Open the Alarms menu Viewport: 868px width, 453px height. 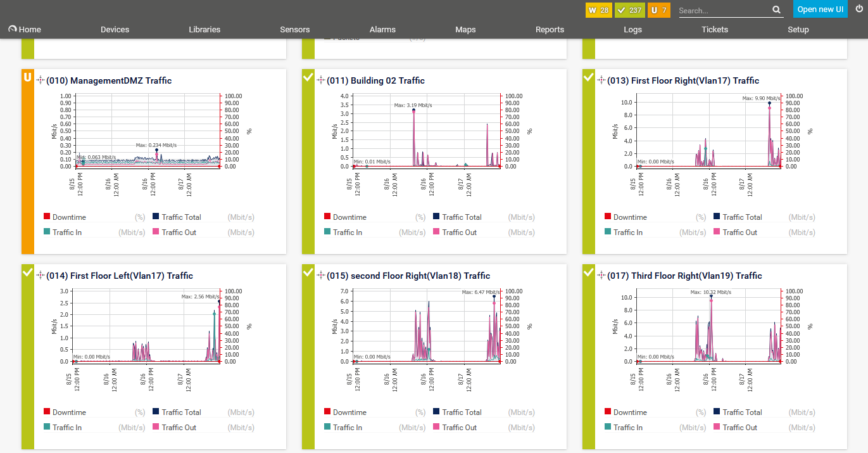[x=382, y=29]
